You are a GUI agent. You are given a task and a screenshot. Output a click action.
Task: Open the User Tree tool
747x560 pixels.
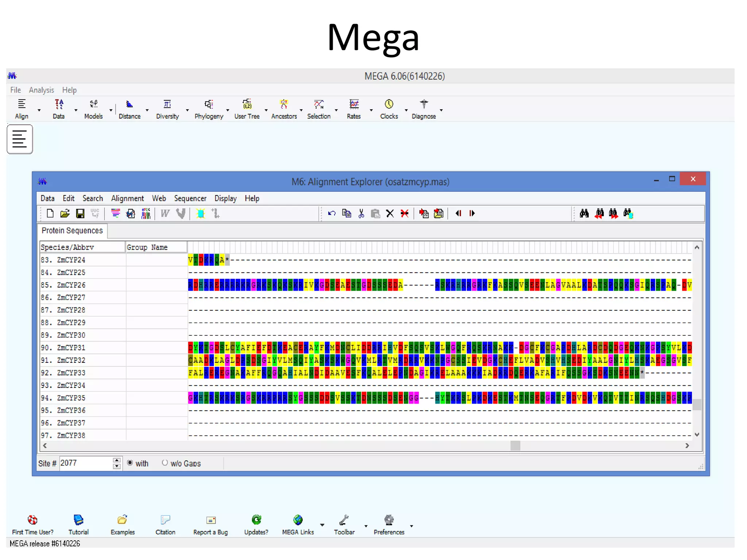[247, 109]
